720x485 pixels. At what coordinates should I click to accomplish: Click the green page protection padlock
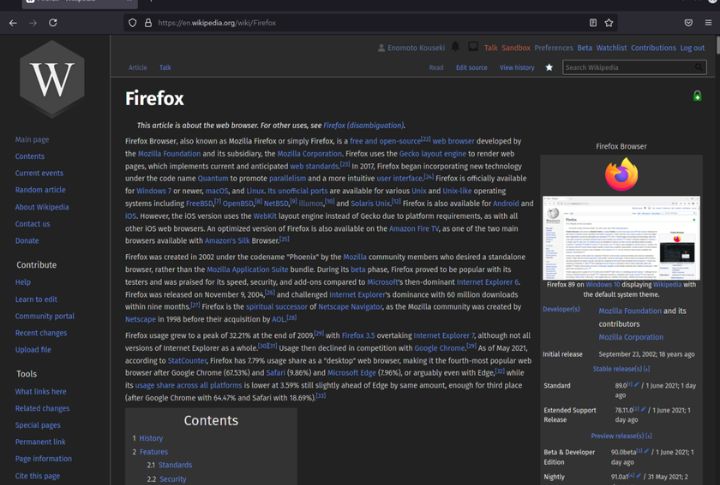(697, 96)
